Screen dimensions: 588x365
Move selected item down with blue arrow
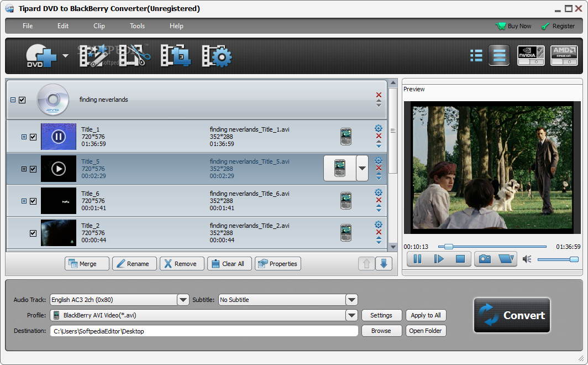coord(384,264)
